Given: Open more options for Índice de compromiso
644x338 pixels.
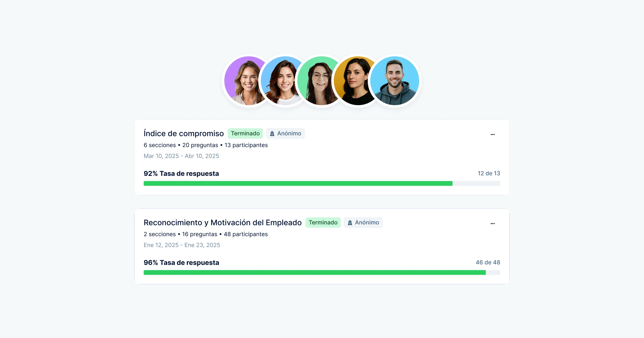Looking at the screenshot, I should coord(492,134).
